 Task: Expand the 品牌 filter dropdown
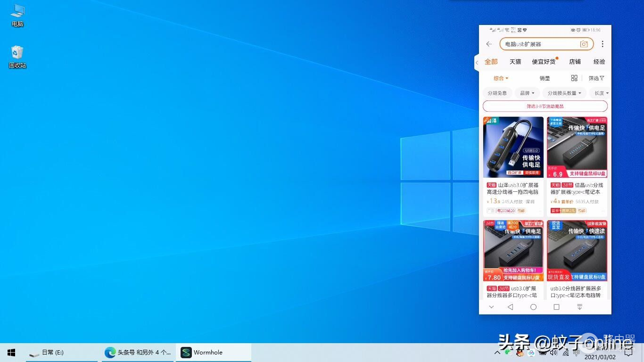[x=527, y=93]
